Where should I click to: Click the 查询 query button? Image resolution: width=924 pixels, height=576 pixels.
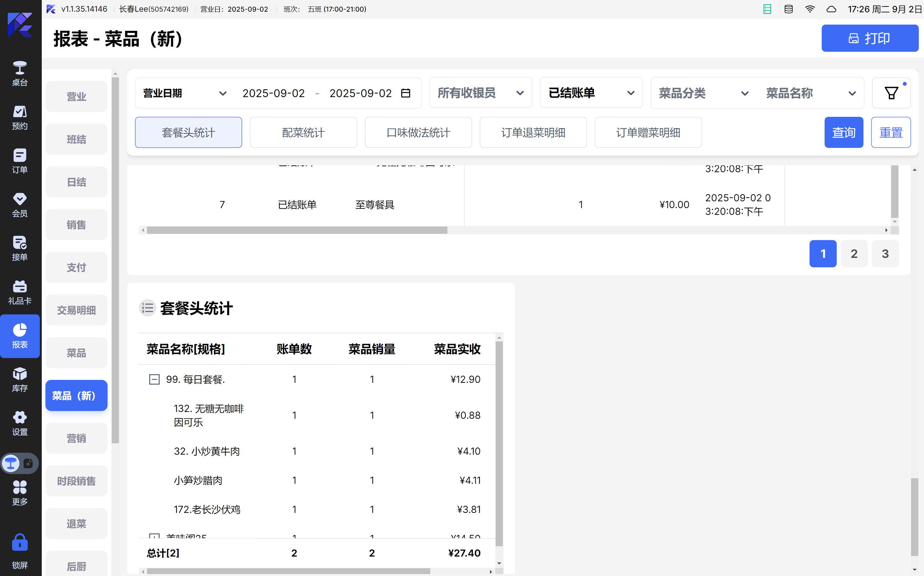[843, 133]
